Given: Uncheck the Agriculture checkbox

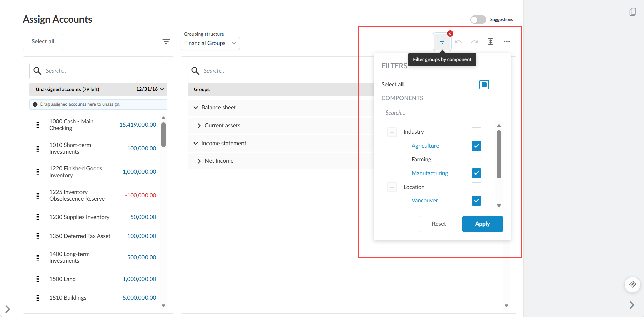Looking at the screenshot, I should (x=476, y=146).
